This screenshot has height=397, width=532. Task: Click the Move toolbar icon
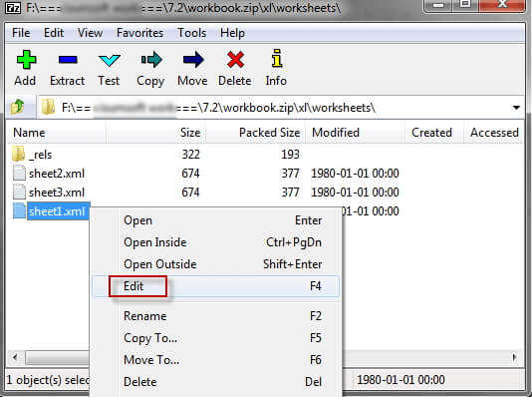[x=193, y=60]
